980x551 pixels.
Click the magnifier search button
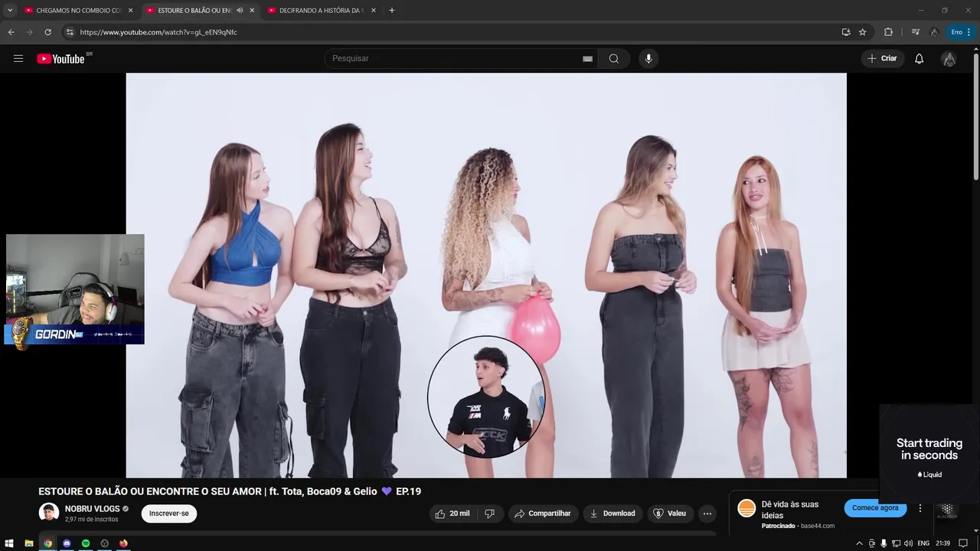(x=613, y=59)
